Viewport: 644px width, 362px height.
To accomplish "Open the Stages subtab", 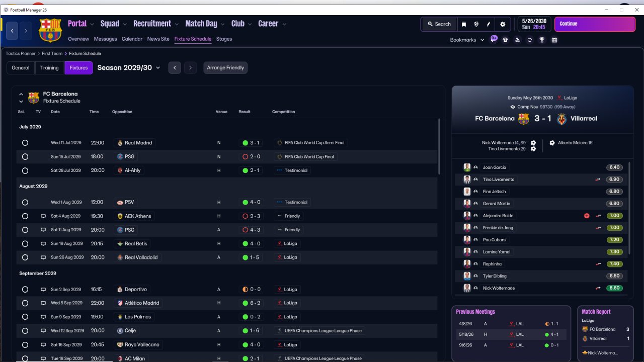I will (224, 39).
